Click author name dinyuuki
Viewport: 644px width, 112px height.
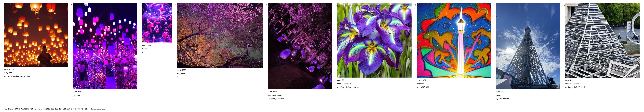pos(8,73)
